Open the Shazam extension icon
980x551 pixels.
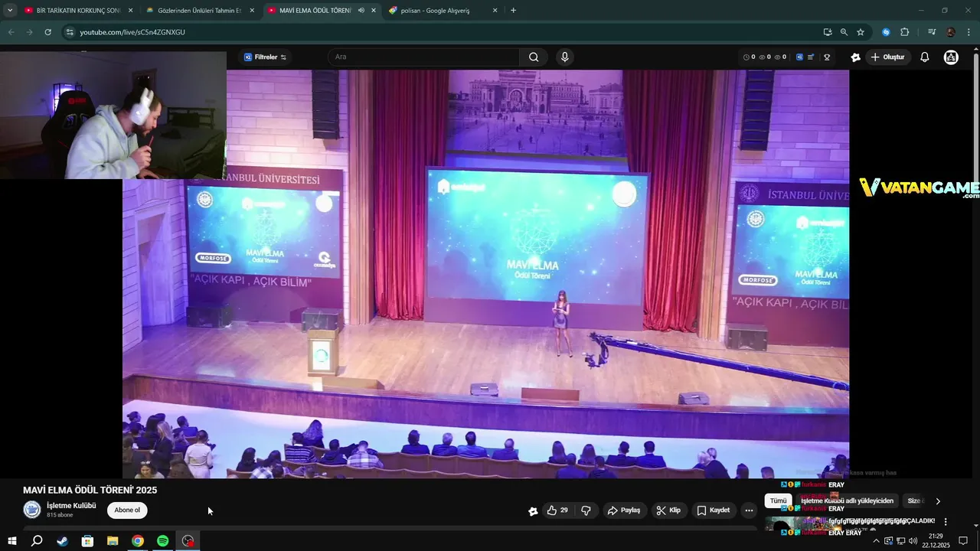click(886, 32)
